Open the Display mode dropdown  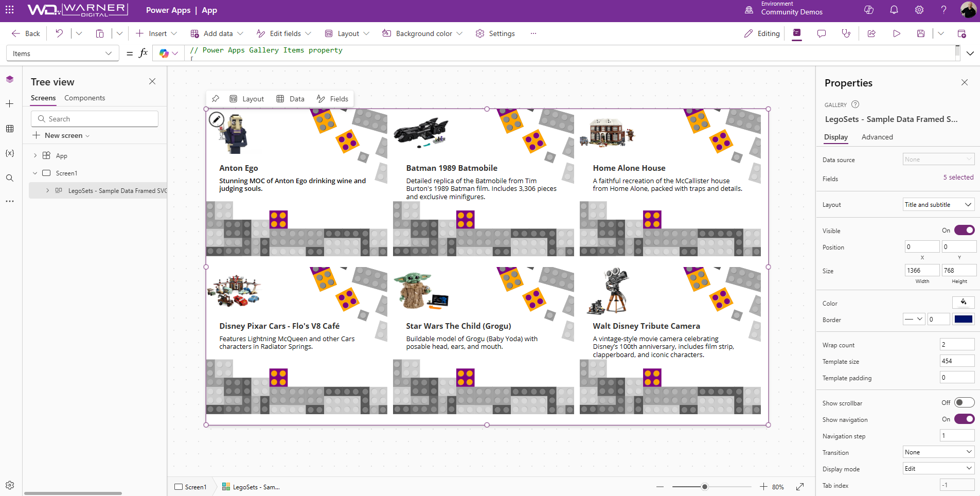click(939, 469)
